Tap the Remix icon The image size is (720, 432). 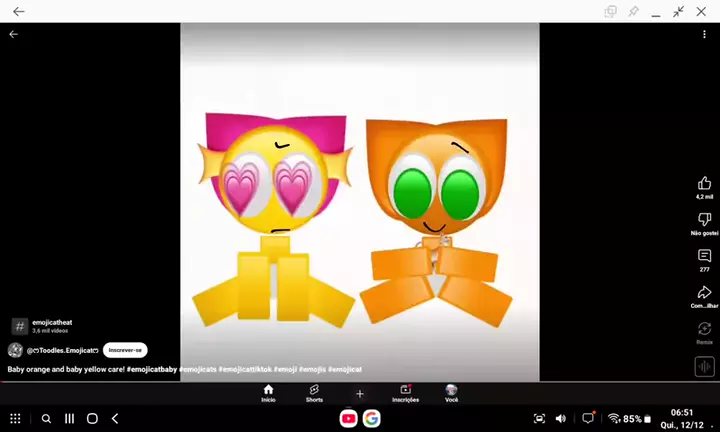(x=704, y=329)
